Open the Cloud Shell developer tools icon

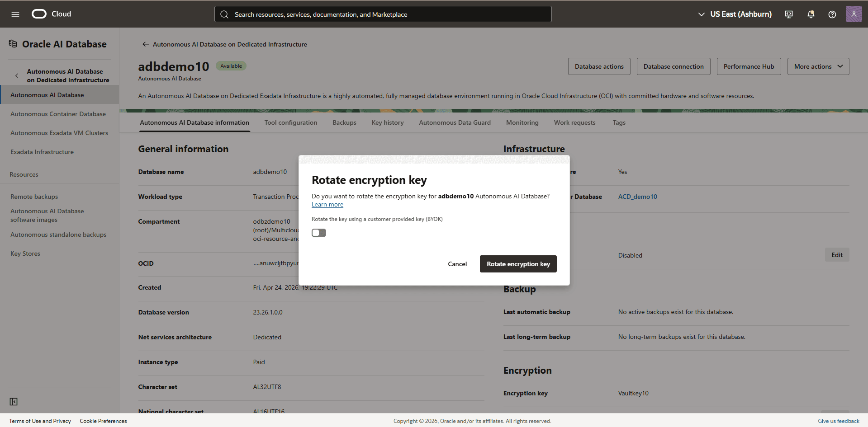tap(789, 14)
